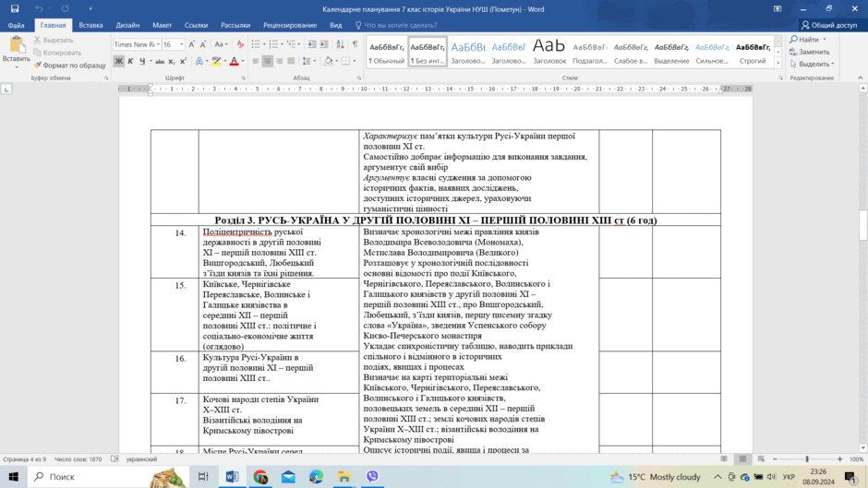Open font color dropdown arrow
Screen dimensions: 868x488
[243, 62]
